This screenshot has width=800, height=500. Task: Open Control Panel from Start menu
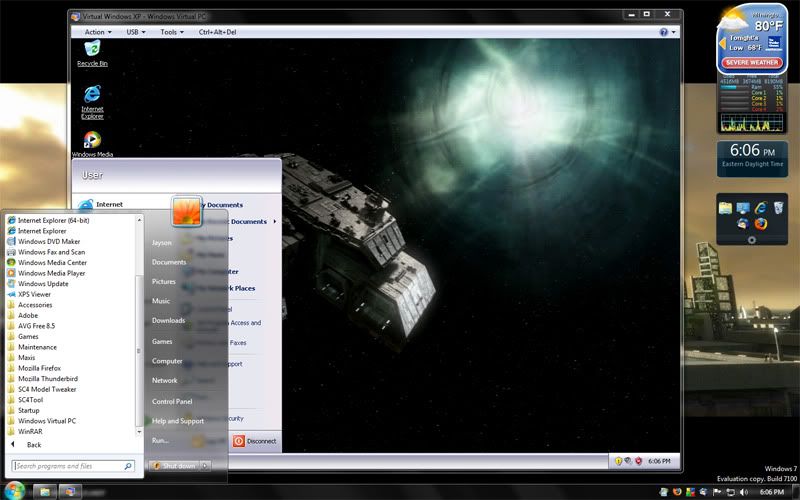click(172, 402)
